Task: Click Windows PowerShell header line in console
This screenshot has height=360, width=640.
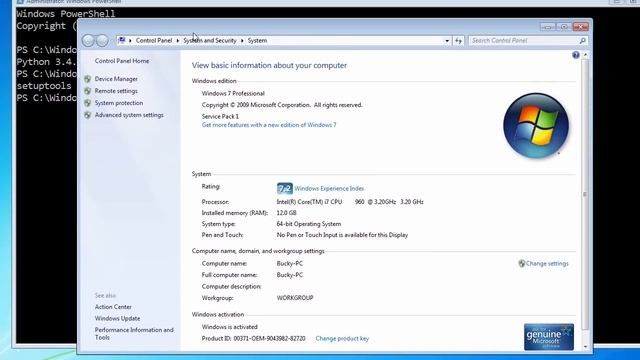Action: point(66,14)
